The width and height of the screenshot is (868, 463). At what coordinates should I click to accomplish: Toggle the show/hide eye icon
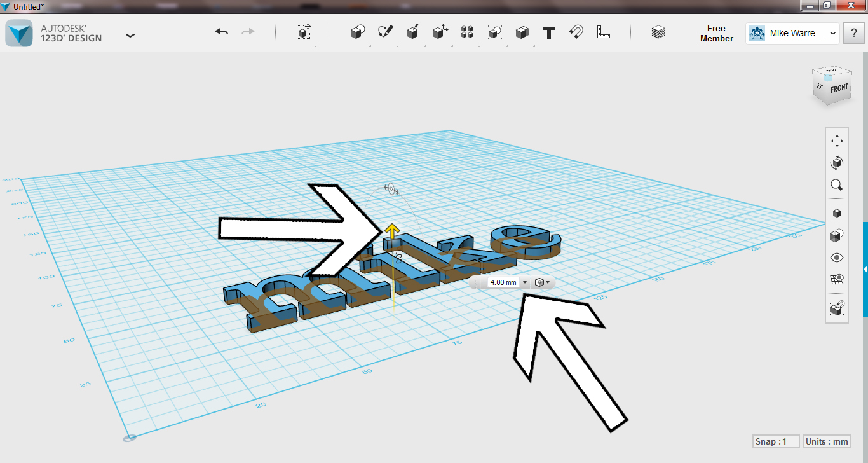coord(837,258)
